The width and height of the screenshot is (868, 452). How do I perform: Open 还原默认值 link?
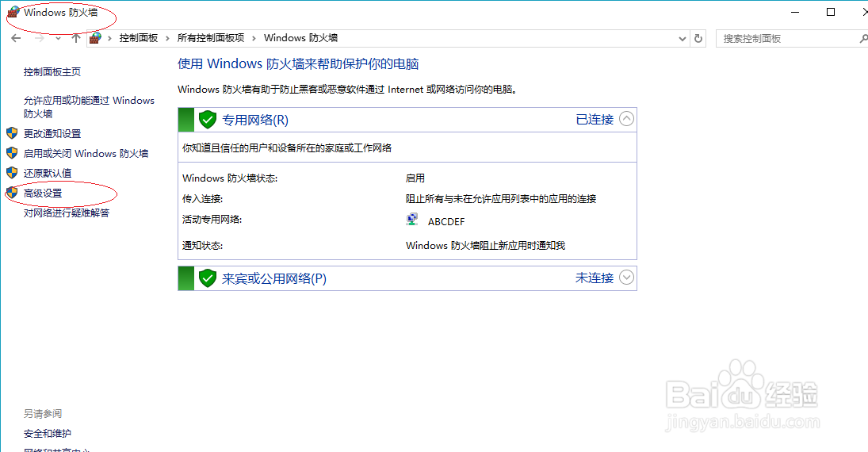coord(48,174)
